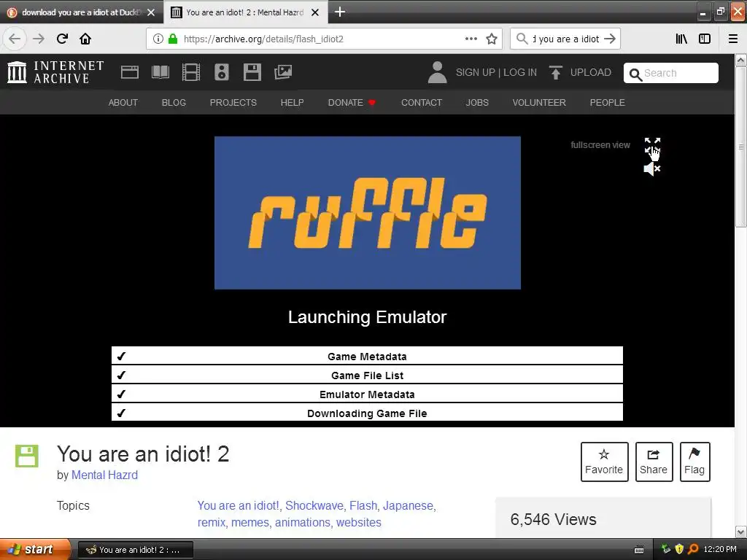Open the Windows start button
Screen dimensions: 747x560
pyautogui.click(x=34, y=549)
